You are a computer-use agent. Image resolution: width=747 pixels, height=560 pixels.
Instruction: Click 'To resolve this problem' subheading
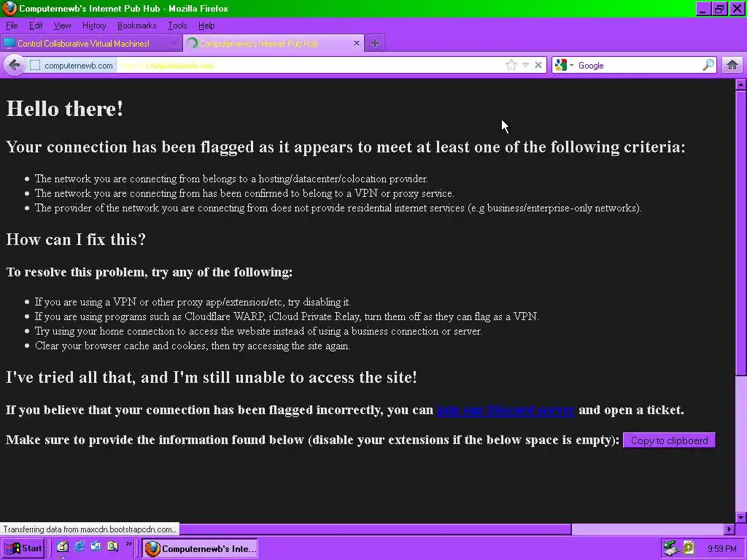pos(149,272)
